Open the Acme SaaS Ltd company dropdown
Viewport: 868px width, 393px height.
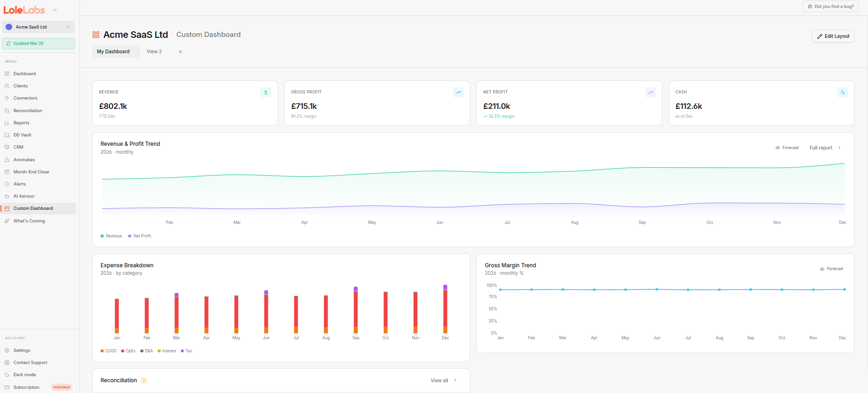tap(38, 27)
